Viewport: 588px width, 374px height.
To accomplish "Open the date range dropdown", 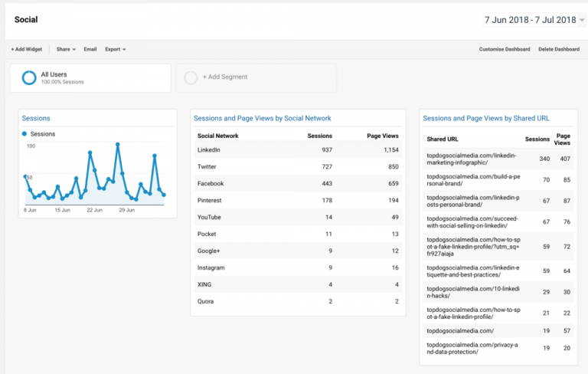I will pos(534,20).
